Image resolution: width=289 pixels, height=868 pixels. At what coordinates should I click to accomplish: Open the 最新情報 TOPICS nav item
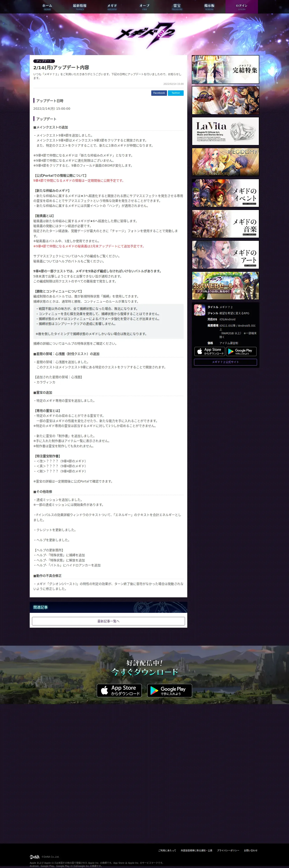[80, 7]
